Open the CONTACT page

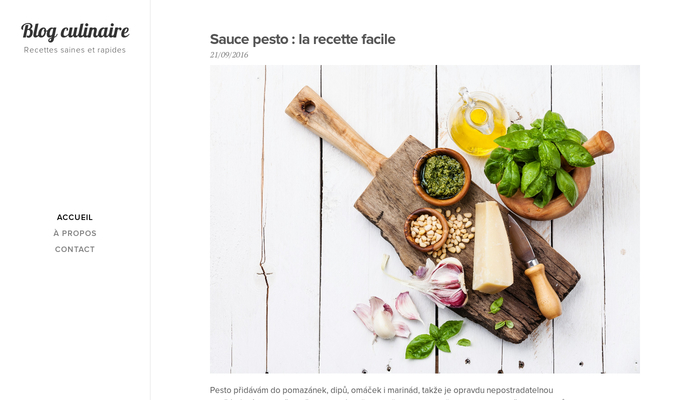click(75, 249)
